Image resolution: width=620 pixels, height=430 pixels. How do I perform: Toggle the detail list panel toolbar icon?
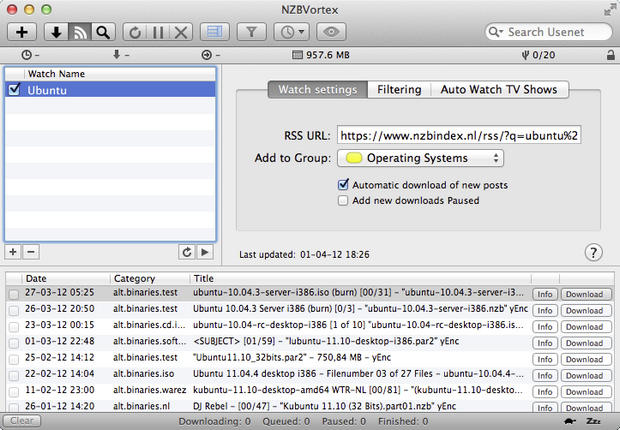pyautogui.click(x=215, y=32)
